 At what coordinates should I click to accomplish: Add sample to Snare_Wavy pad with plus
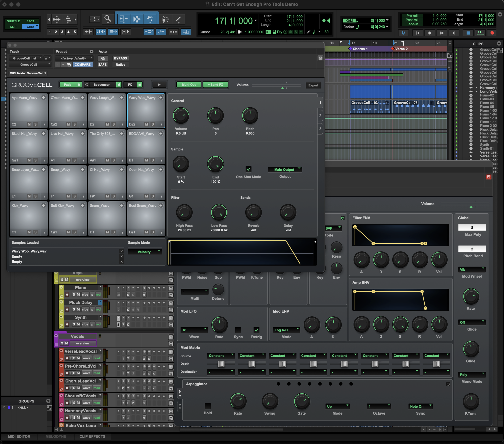(122, 205)
